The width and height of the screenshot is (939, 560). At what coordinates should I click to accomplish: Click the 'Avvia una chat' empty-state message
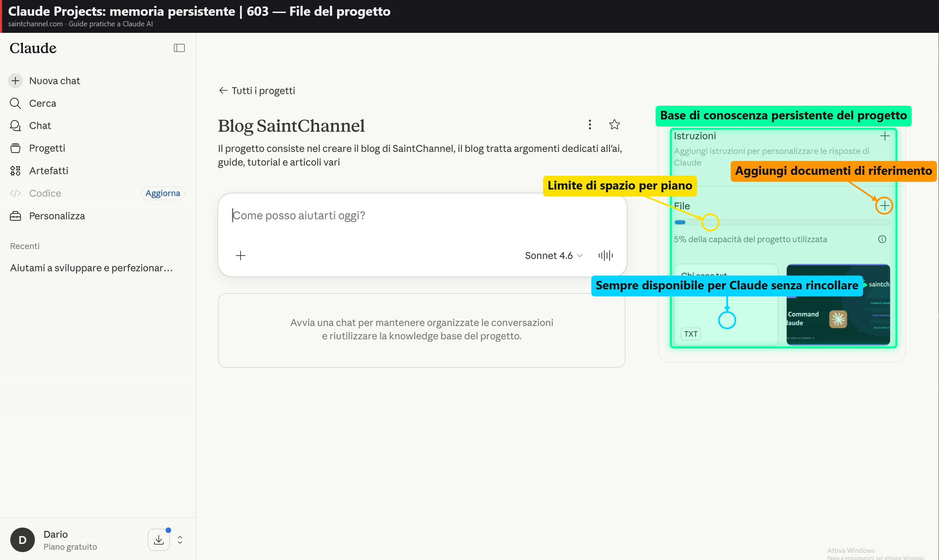[422, 329]
